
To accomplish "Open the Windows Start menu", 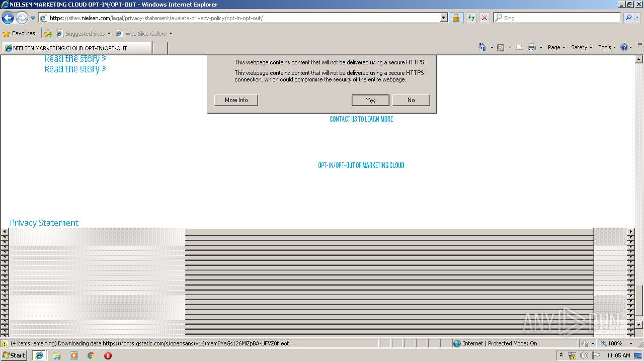I will 14,355.
